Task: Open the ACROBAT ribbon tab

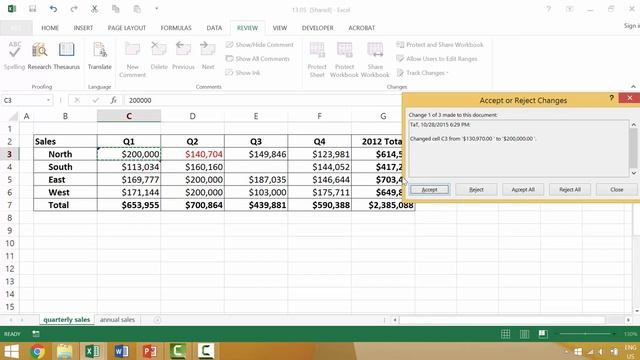Action: 362,28
